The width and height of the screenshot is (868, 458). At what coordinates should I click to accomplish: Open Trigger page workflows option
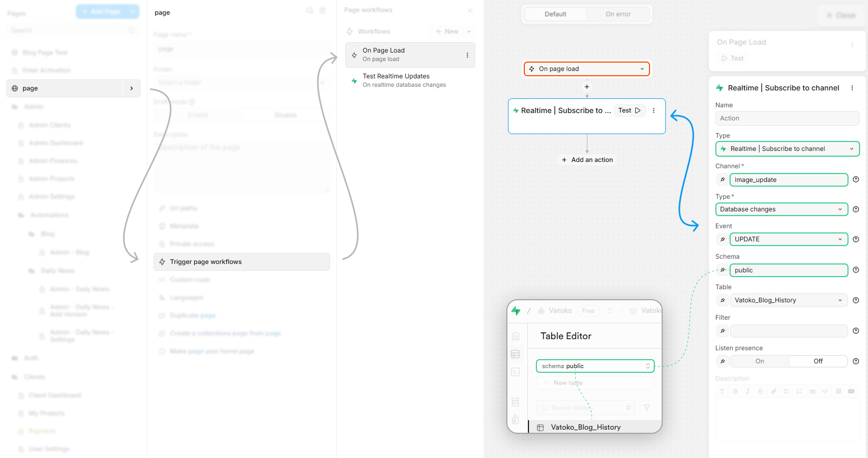click(242, 262)
